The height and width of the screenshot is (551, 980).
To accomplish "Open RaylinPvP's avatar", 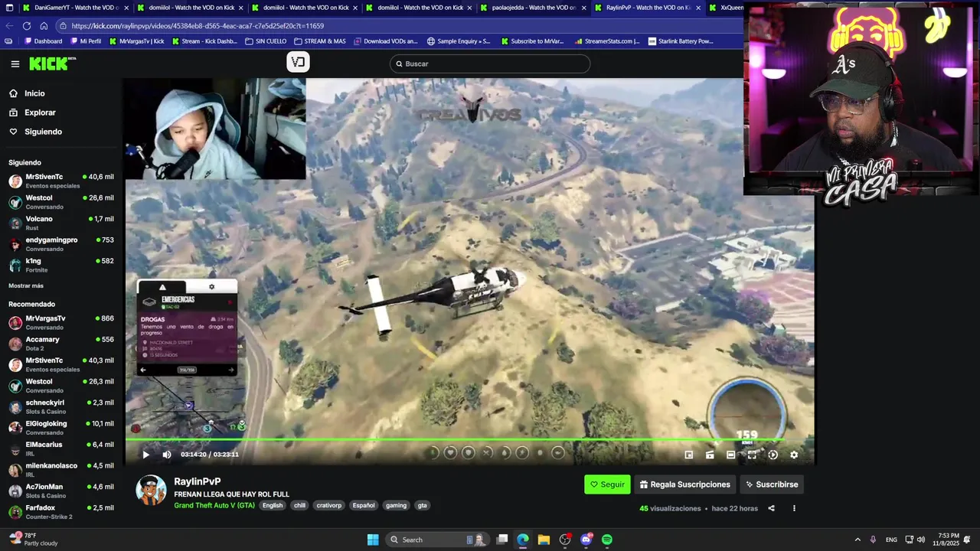I will point(151,491).
